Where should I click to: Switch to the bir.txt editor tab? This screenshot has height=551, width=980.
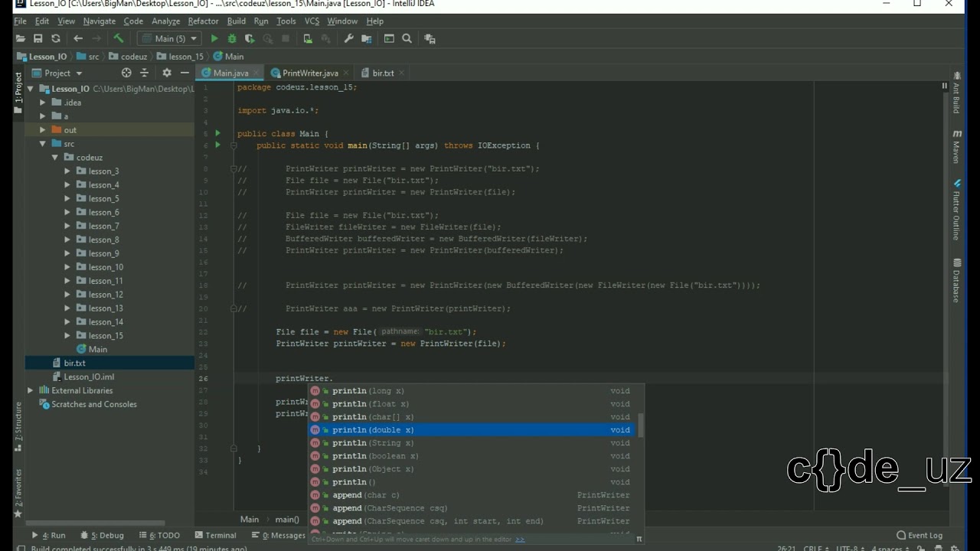click(x=383, y=73)
